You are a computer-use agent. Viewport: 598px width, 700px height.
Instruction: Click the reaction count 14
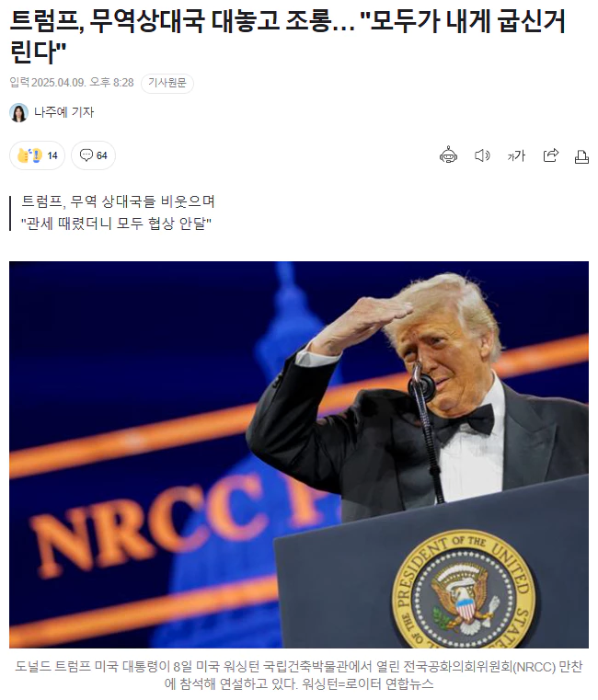(52, 155)
